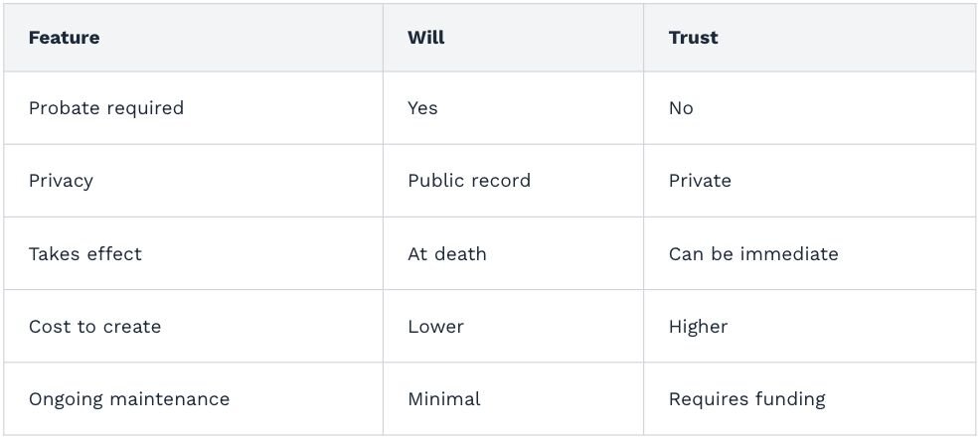The image size is (980, 439).
Task: Click the 'Private' cell under Trust
Action: (700, 181)
